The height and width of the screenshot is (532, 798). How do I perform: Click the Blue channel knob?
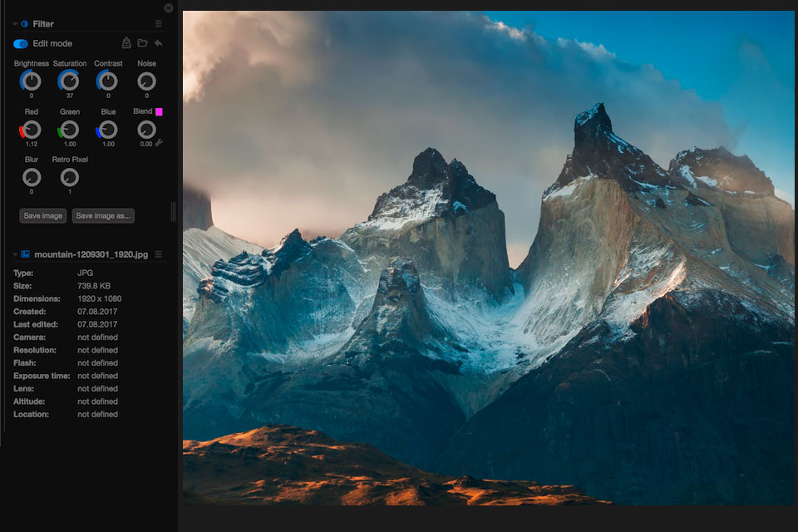point(108,130)
